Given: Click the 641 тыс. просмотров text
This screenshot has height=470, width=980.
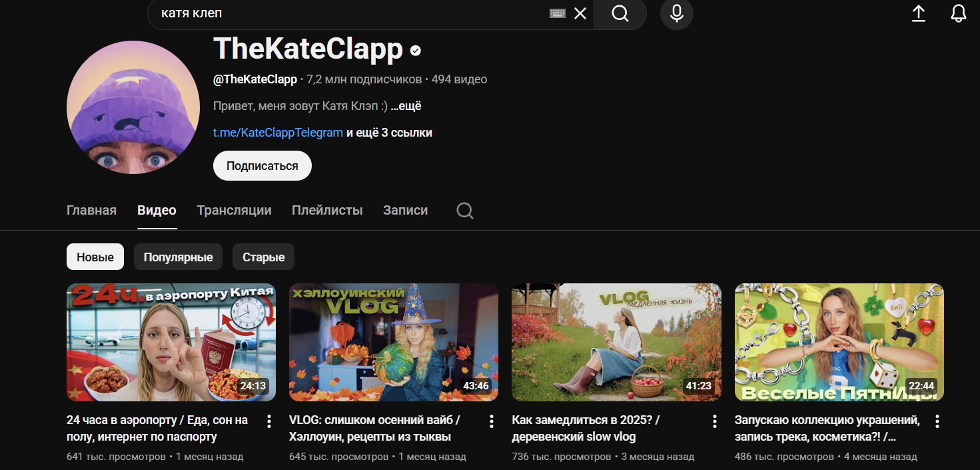Looking at the screenshot, I should (116, 457).
